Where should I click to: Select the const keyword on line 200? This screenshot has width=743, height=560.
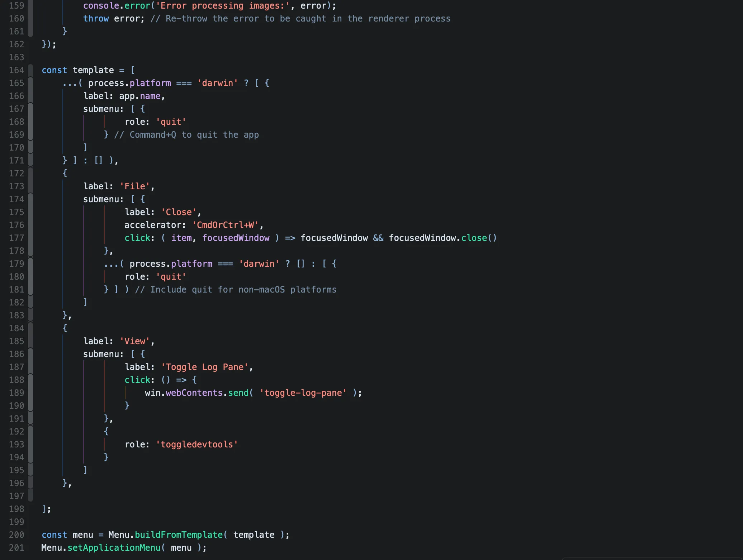click(54, 535)
